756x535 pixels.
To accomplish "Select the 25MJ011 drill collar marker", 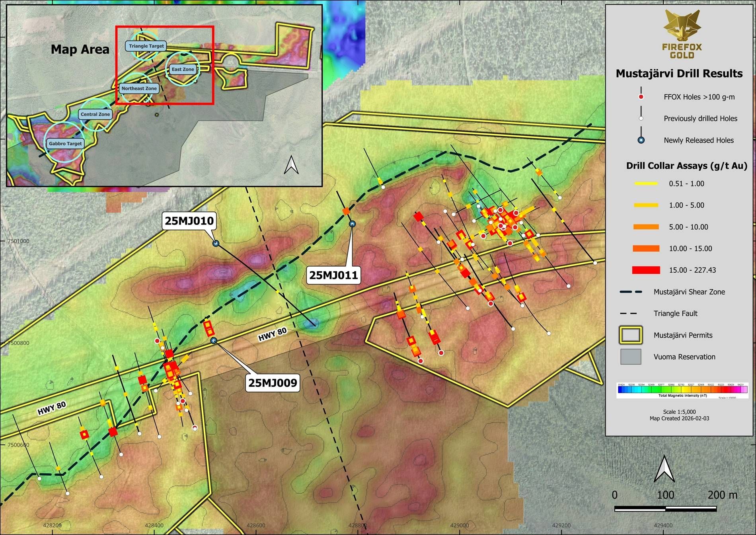I will point(352,224).
